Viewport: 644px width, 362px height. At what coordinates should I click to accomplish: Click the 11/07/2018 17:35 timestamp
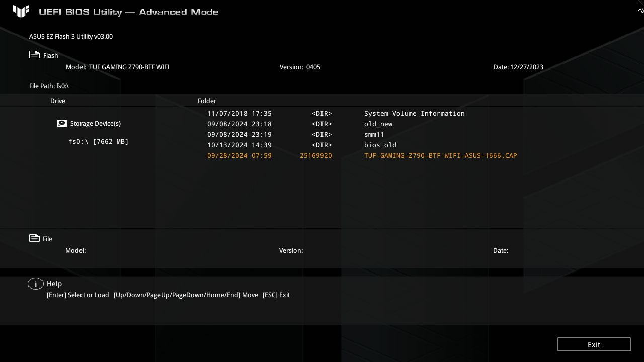(x=239, y=113)
